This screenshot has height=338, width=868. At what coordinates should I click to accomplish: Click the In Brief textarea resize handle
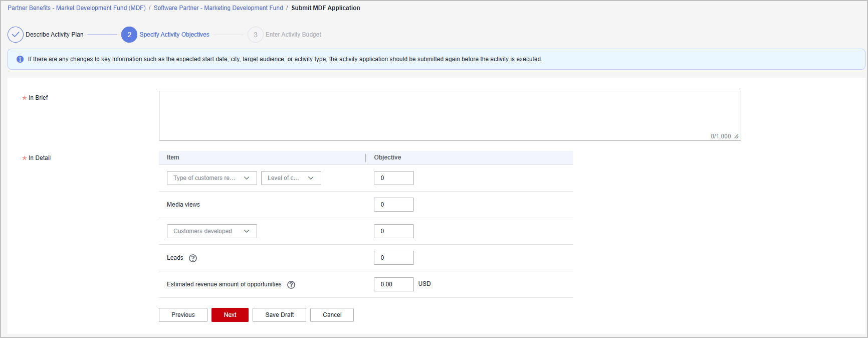[x=736, y=136]
